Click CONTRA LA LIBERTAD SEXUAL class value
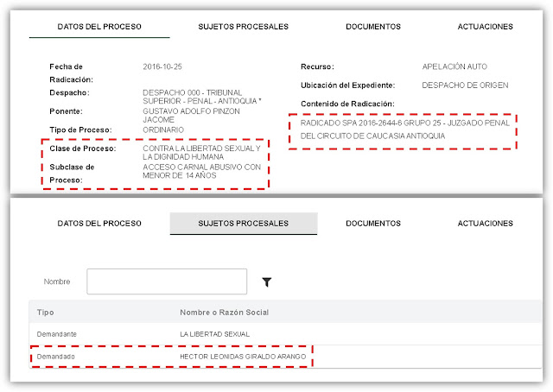The height and width of the screenshot is (392, 553). (201, 152)
